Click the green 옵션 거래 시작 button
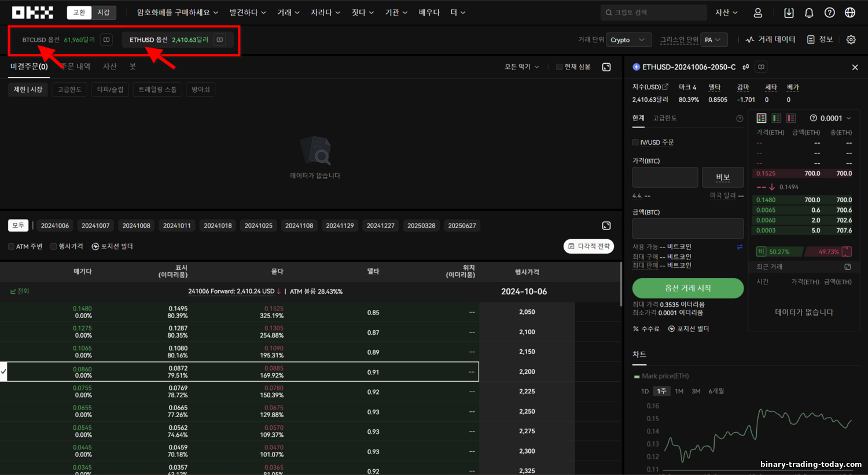The width and height of the screenshot is (868, 475). coord(688,288)
